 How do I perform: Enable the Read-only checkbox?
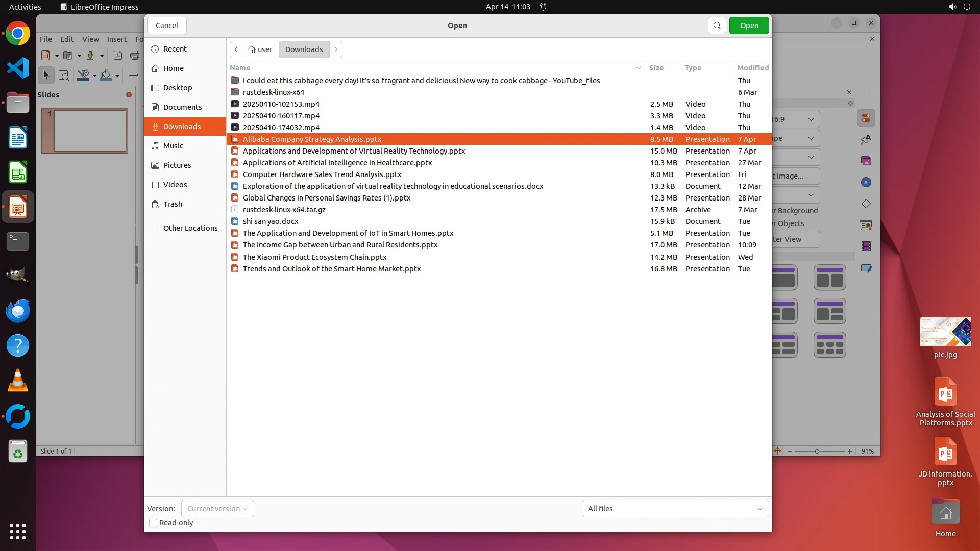[x=153, y=523]
